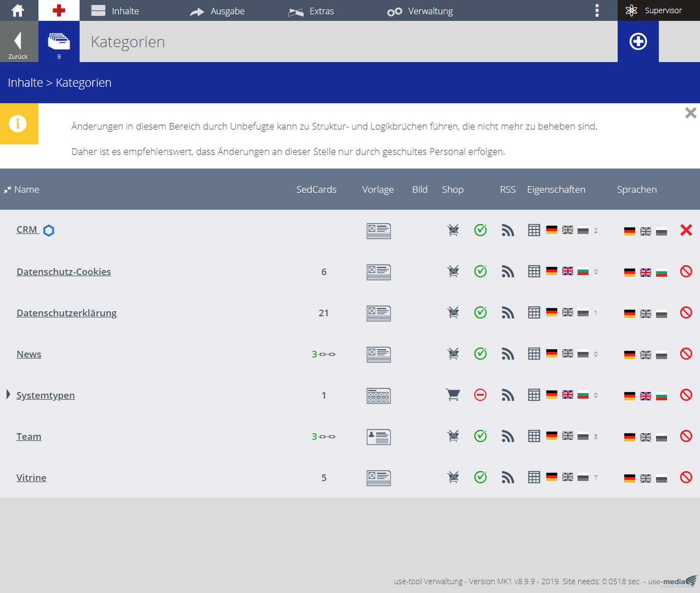The width and height of the screenshot is (700, 593).
Task: Click German flag in Sprachen for CRM
Action: tap(630, 231)
